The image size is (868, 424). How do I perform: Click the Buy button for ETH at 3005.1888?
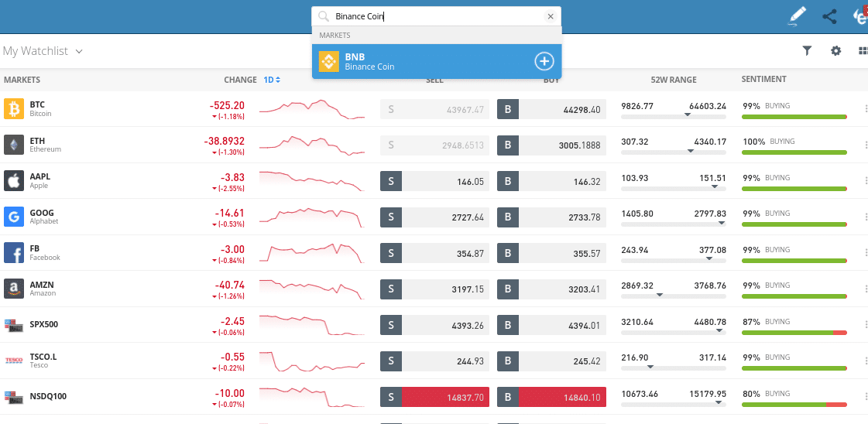551,145
